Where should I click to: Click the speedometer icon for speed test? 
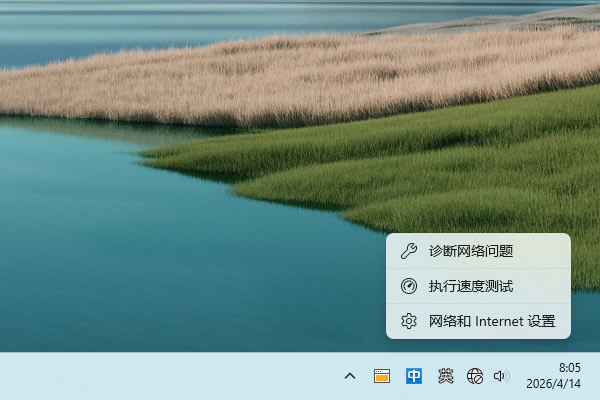408,286
